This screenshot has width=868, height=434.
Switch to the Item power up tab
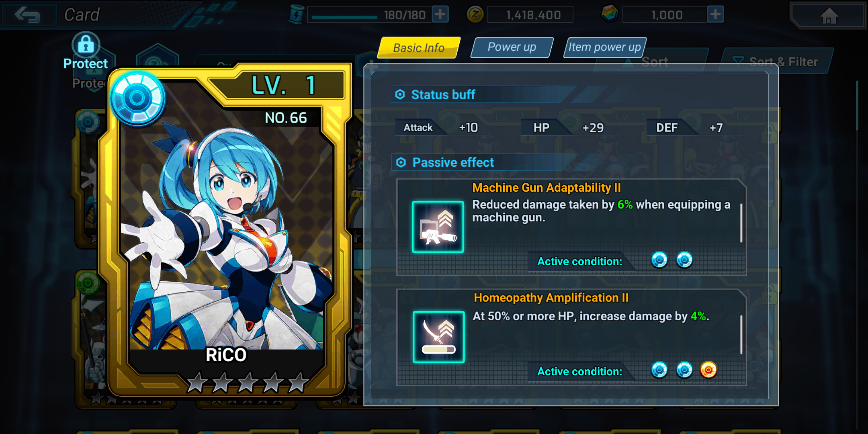605,47
